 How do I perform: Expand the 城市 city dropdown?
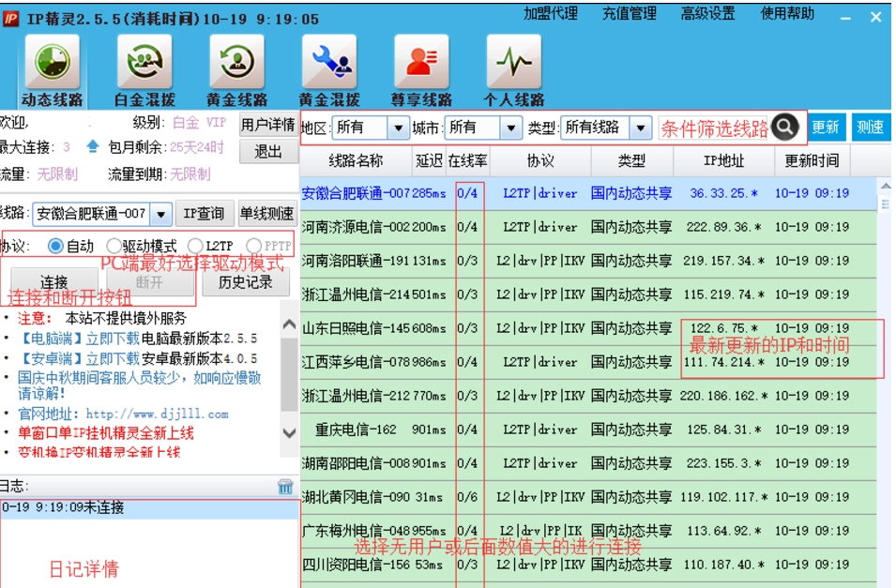click(x=510, y=128)
